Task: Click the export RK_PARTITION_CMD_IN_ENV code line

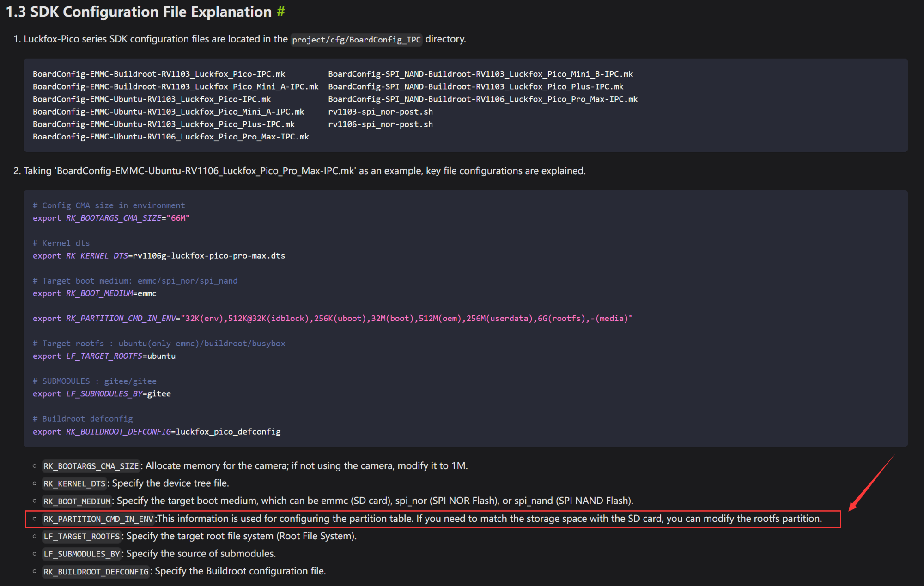Action: [333, 318]
